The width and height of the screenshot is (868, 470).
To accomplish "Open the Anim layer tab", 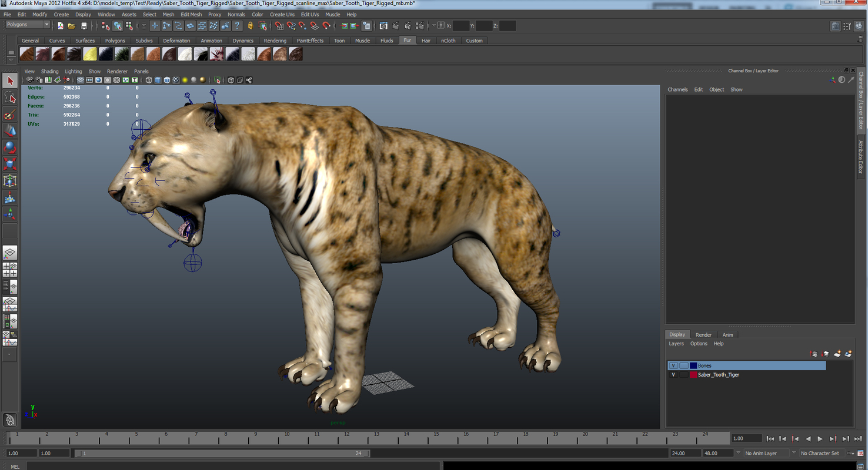I will coord(727,335).
